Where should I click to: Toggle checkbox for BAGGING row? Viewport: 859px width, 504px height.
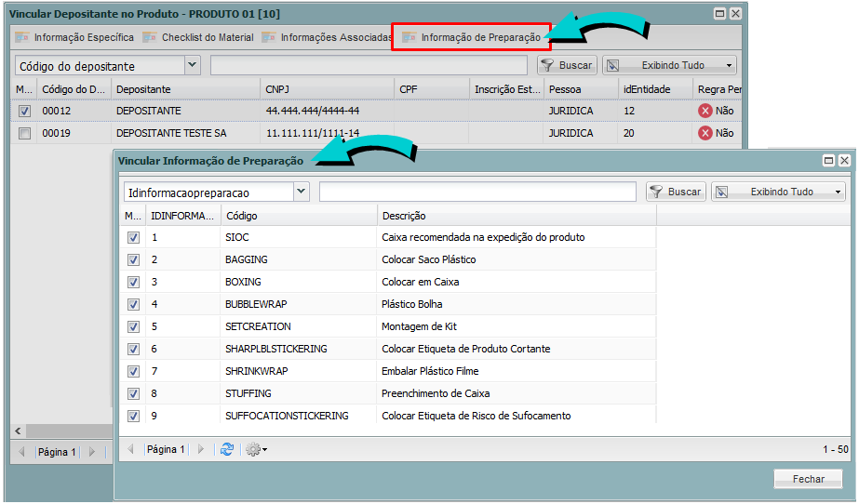click(x=133, y=260)
